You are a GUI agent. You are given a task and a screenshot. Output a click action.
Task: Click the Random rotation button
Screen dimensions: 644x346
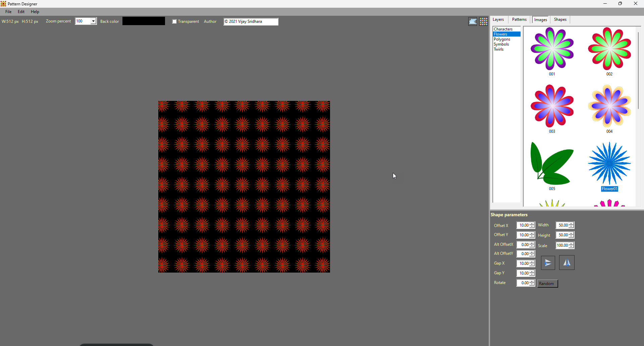tap(547, 283)
